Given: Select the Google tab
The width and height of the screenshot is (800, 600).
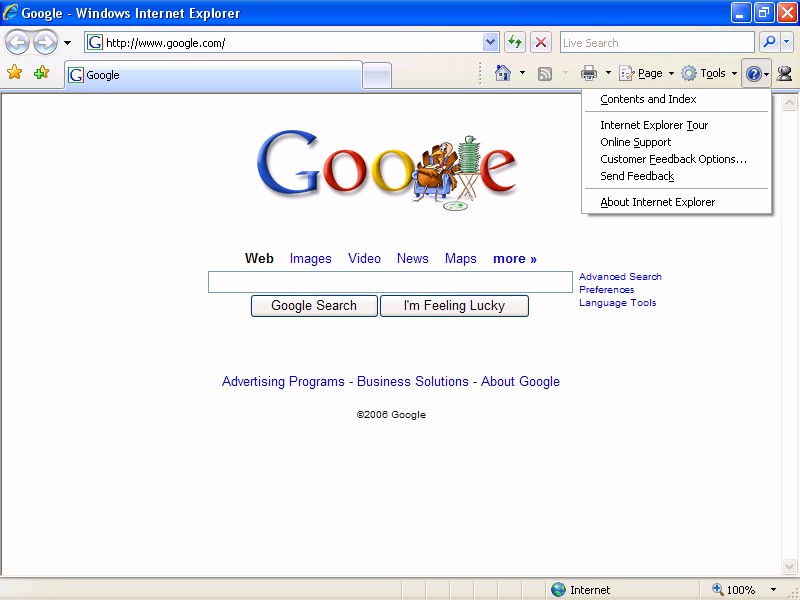Looking at the screenshot, I should 213,75.
